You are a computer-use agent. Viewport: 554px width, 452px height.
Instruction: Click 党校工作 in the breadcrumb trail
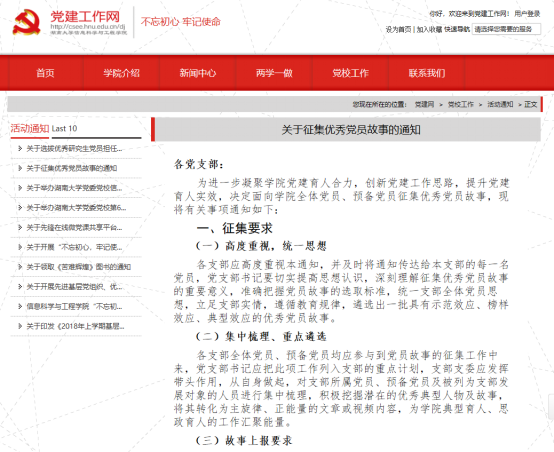[461, 104]
